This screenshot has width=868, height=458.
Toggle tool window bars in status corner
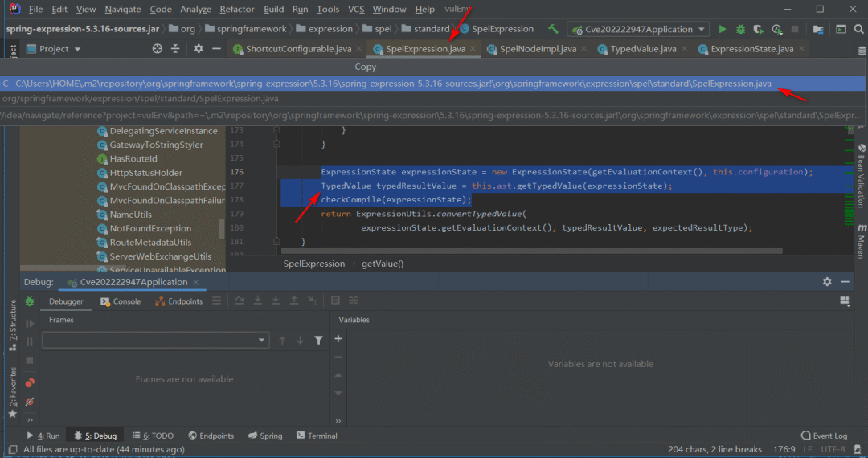(x=13, y=450)
